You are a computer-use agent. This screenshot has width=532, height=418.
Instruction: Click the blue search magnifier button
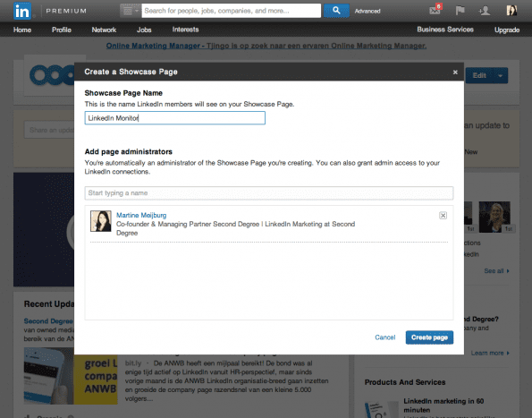pos(336,11)
